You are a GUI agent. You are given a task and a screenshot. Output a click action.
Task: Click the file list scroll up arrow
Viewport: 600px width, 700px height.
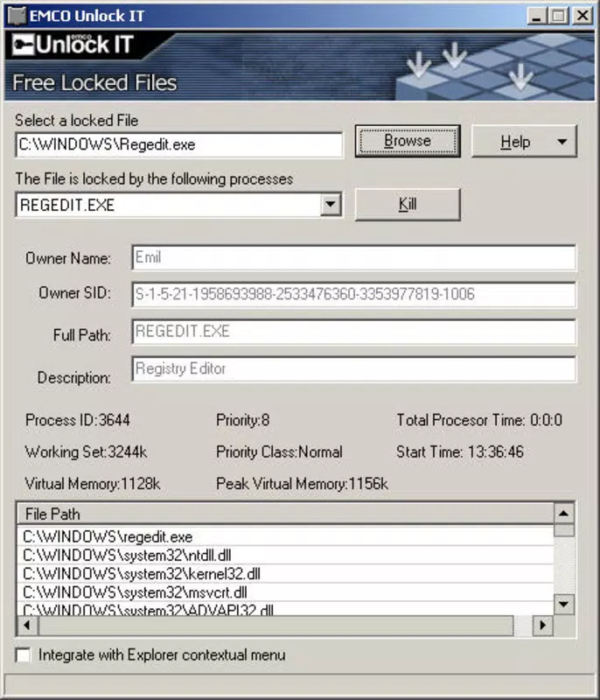[x=564, y=514]
